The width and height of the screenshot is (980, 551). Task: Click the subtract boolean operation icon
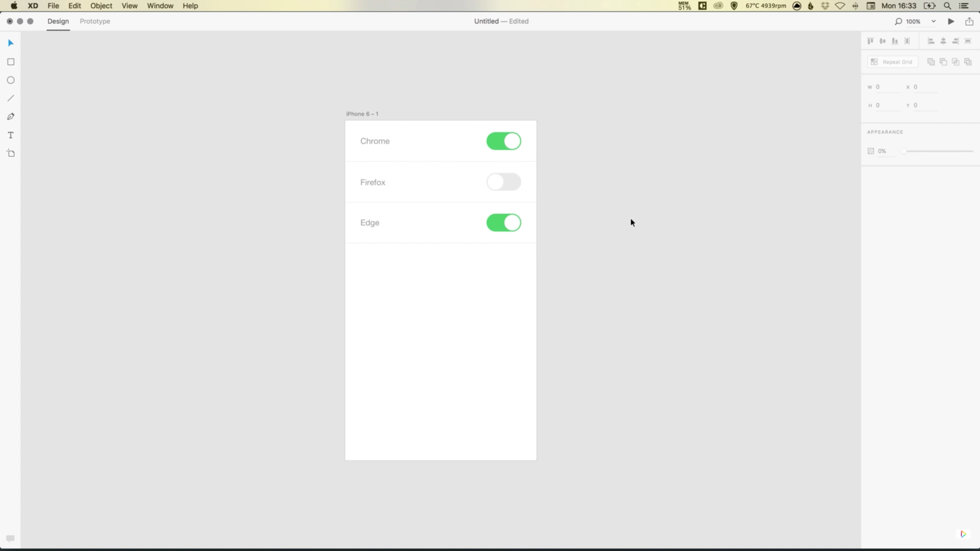click(942, 62)
